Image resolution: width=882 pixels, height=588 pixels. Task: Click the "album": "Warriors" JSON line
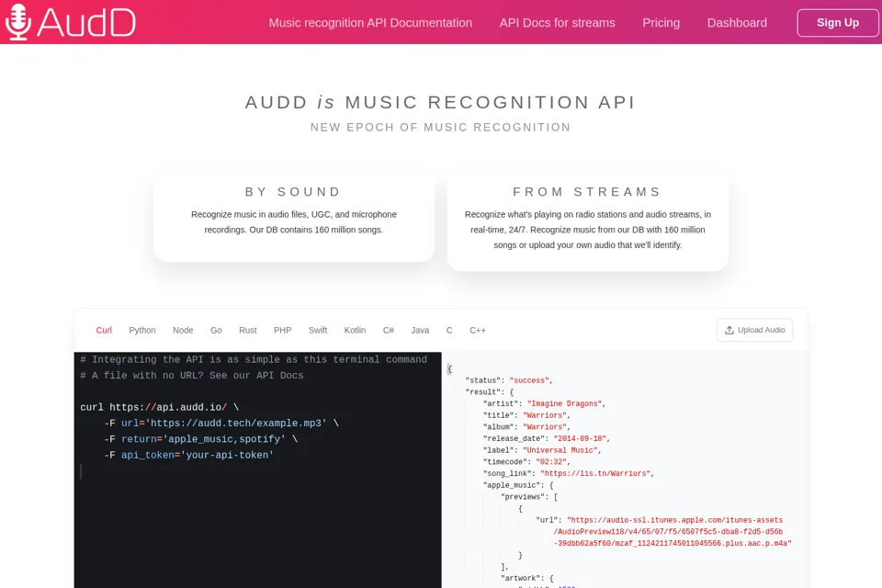click(526, 427)
